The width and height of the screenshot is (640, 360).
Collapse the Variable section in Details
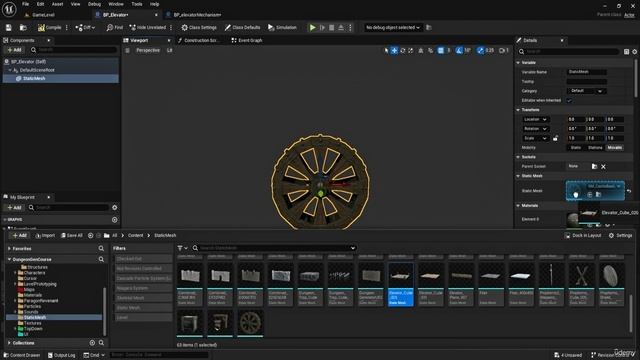pyautogui.click(x=518, y=62)
